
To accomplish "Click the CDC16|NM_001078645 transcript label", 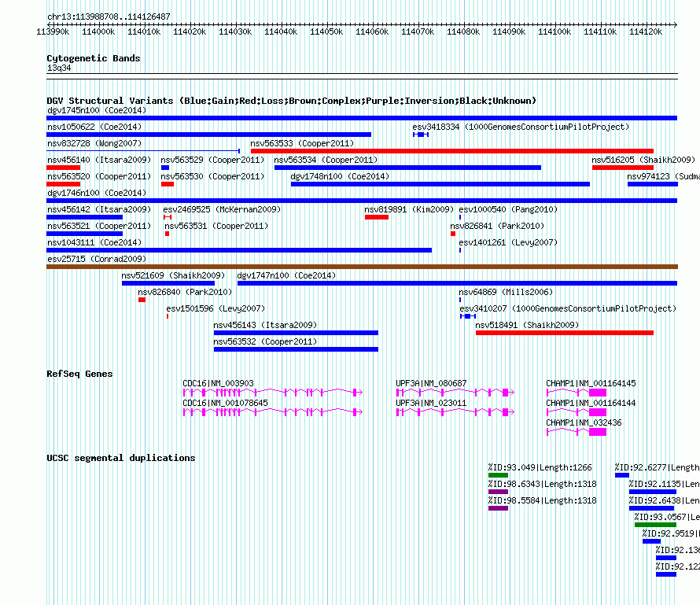I will point(226,403).
